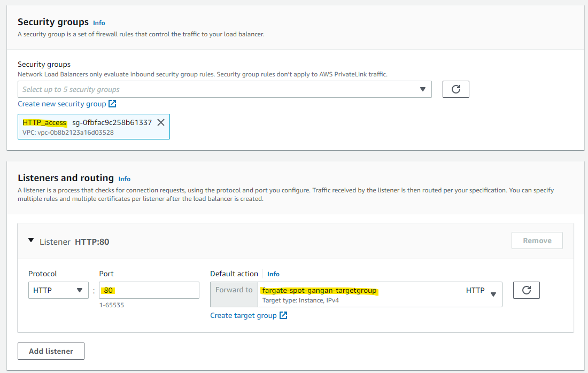The image size is (588, 373).
Task: Collapse the Listener HTTP:80 section
Action: click(x=32, y=242)
